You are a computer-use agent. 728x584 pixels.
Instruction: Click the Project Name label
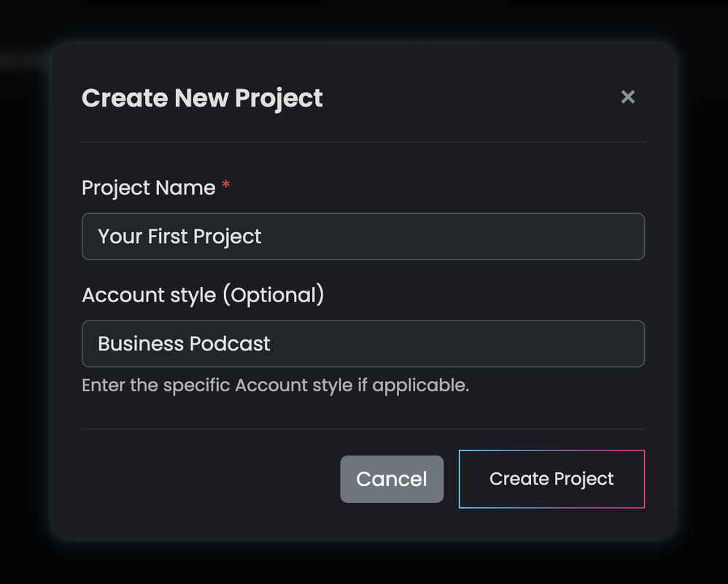point(148,188)
